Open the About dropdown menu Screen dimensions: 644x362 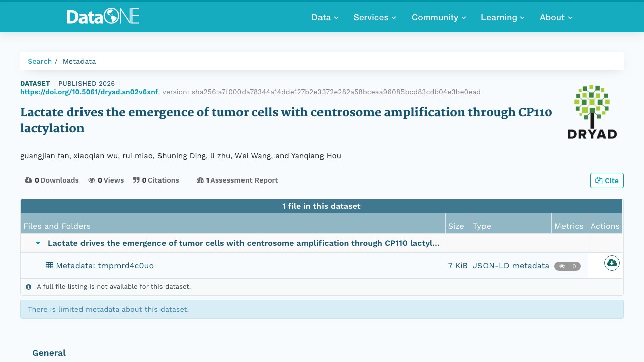pyautogui.click(x=556, y=17)
